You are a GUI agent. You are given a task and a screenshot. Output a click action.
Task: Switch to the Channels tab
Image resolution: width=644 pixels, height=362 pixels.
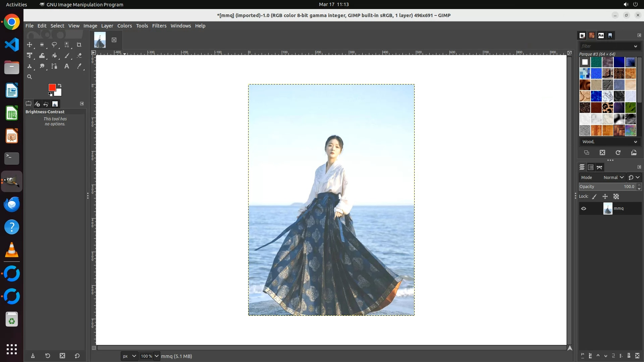pyautogui.click(x=591, y=167)
